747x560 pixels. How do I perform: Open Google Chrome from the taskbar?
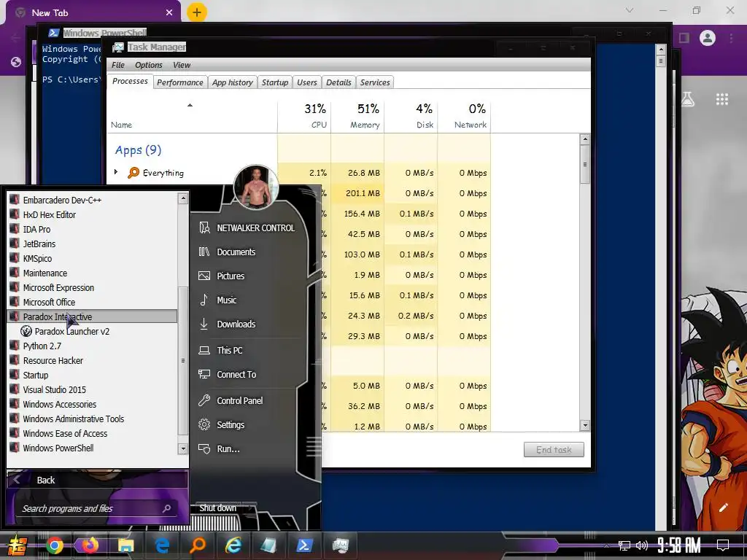[54, 545]
